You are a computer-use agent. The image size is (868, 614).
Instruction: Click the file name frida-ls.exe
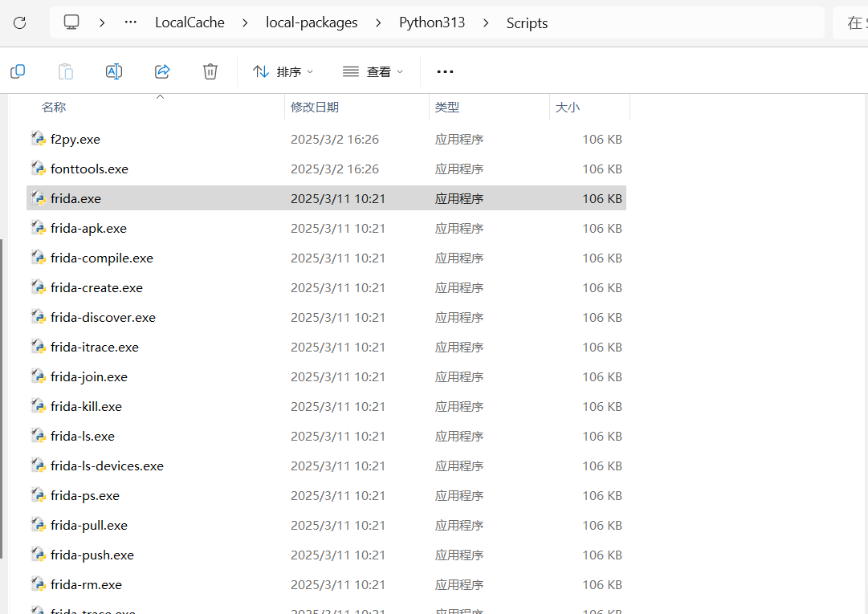(x=83, y=437)
